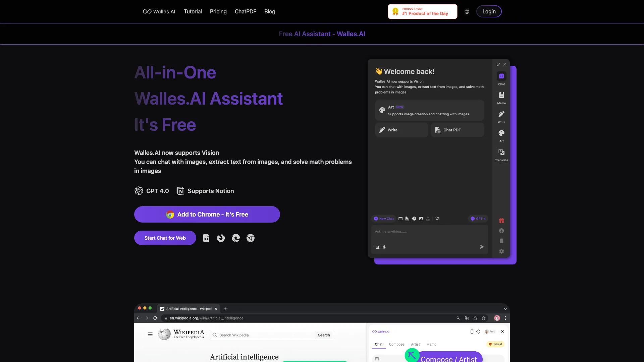Open the user account icon in the sidebar
Viewport: 644px width, 362px height.
(501, 231)
